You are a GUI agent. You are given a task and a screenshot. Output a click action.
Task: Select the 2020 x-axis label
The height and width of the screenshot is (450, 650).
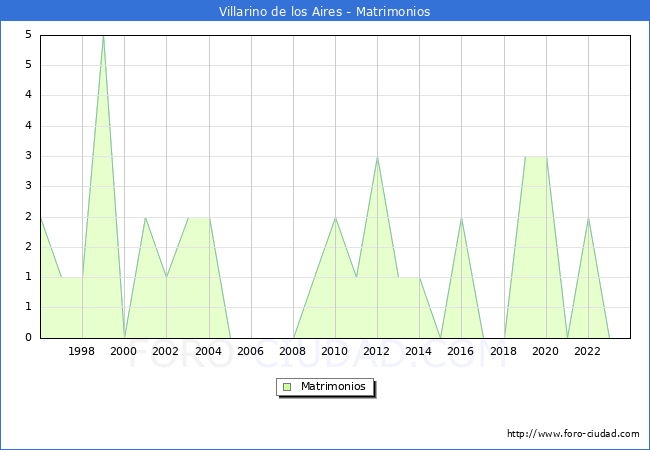tap(546, 351)
